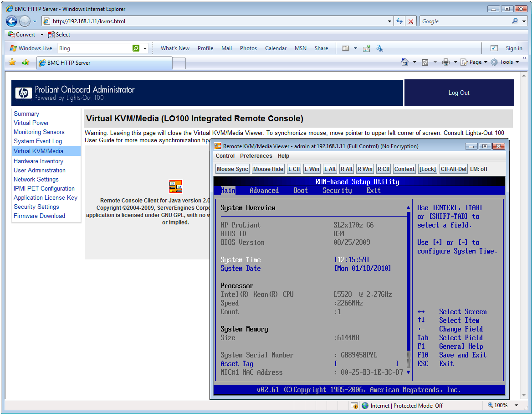
Task: Select the Boot BIOS tab
Action: pos(301,191)
